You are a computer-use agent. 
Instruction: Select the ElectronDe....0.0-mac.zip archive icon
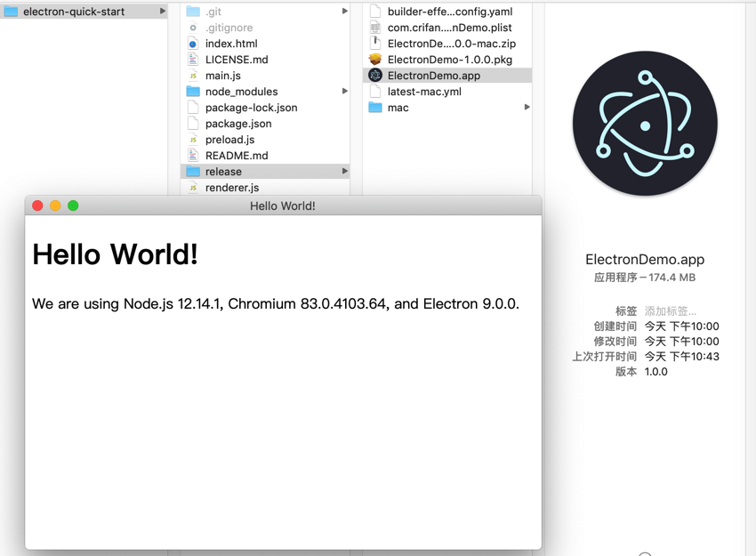coord(375,43)
